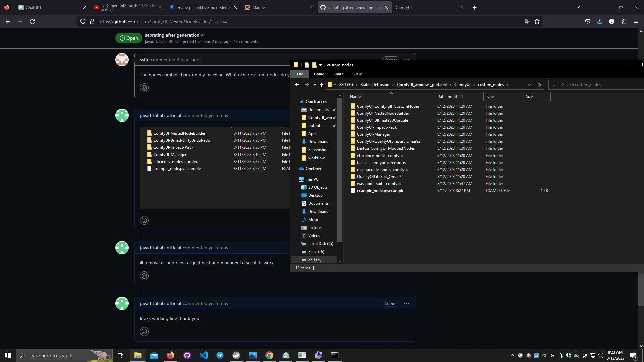The image size is (644, 362).
Task: Open NVIDIA settings from the system tray
Action: [544, 355]
